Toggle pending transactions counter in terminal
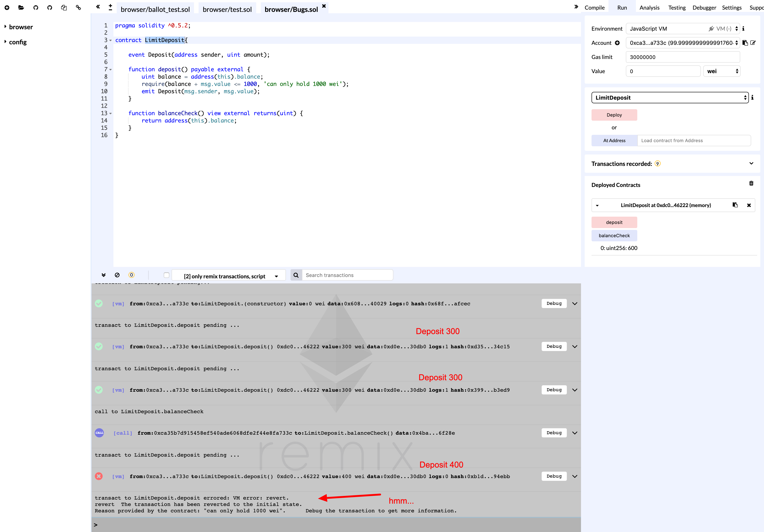This screenshot has width=764, height=532. pos(132,275)
